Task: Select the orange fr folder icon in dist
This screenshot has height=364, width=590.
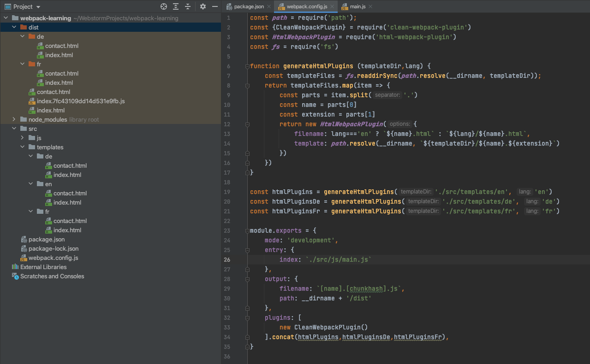Action: tap(32, 65)
